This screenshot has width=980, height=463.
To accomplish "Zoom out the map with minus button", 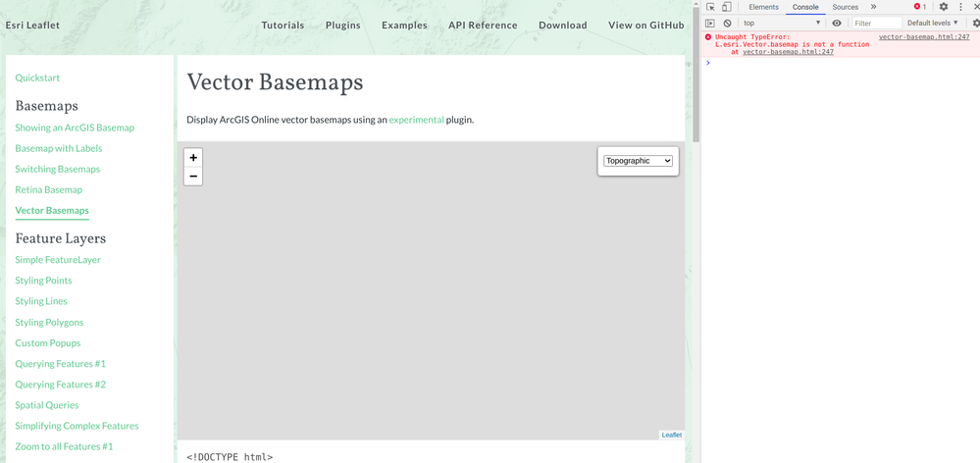I will (193, 177).
